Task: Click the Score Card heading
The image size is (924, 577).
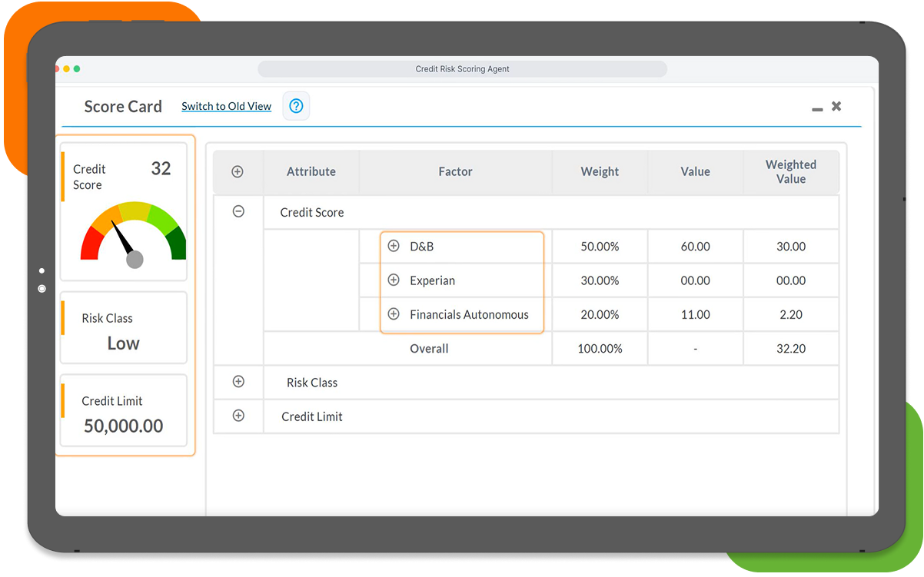Action: (123, 107)
